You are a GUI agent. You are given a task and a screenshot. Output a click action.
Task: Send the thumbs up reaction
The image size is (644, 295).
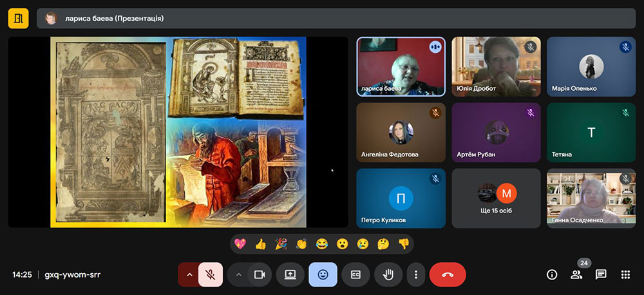point(260,244)
